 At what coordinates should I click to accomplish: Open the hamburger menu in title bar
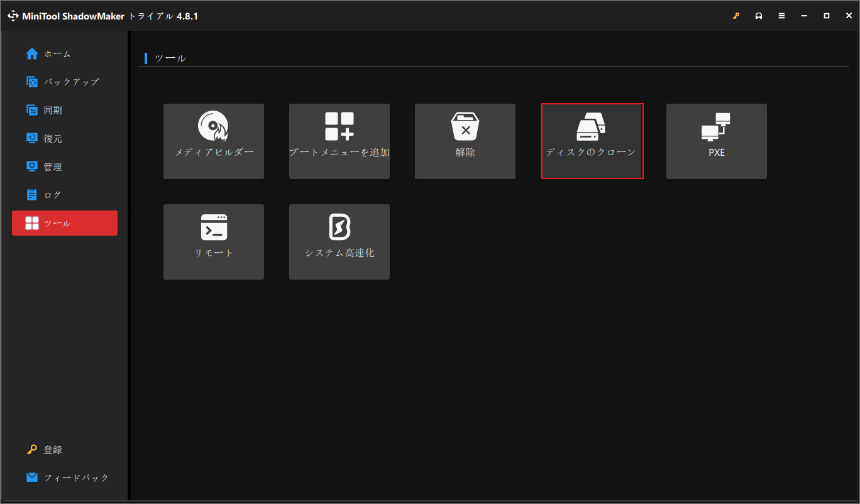781,16
